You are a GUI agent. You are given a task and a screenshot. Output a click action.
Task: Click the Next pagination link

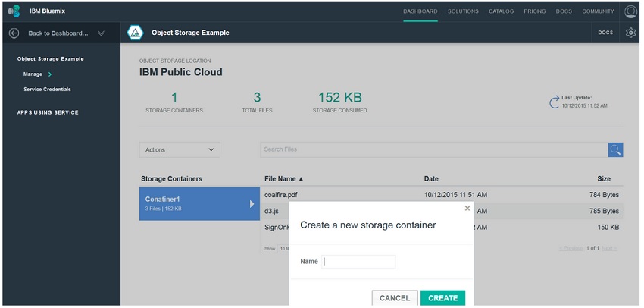(609, 248)
